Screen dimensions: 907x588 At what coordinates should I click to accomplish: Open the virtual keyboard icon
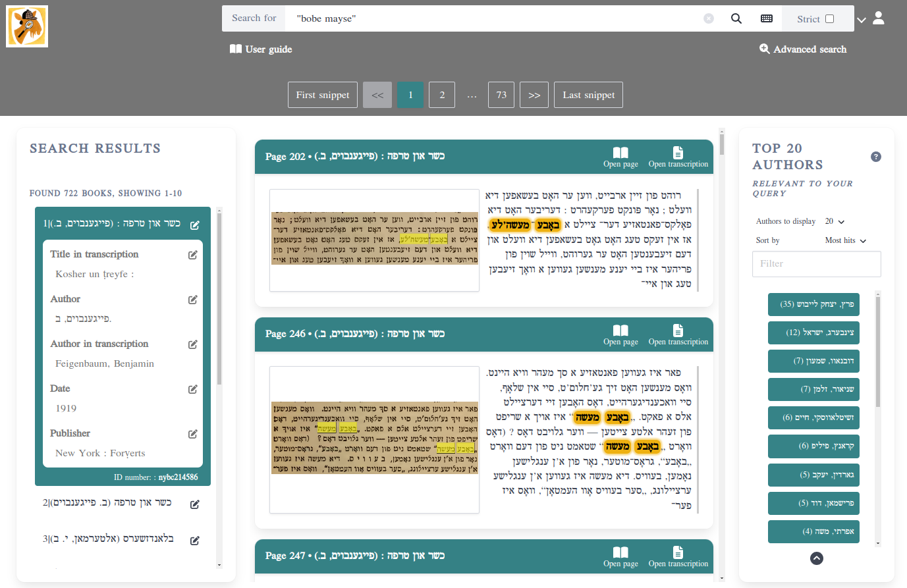tap(767, 18)
